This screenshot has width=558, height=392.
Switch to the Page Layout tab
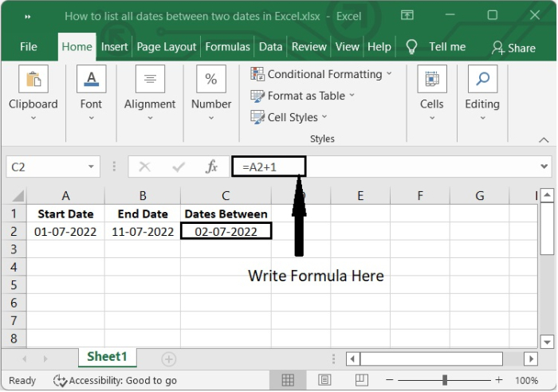coord(168,47)
